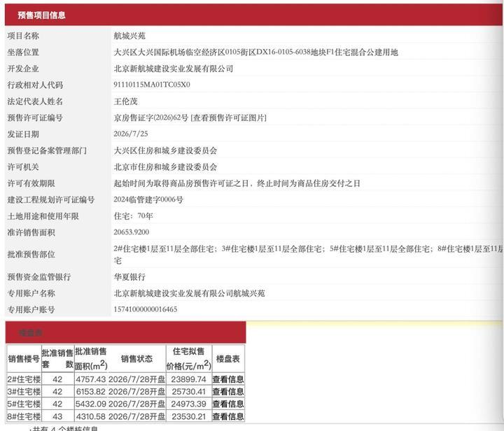This screenshot has height=431, width=504.
Task: Click the 2#住宅楼 row label
Action: pyautogui.click(x=24, y=379)
